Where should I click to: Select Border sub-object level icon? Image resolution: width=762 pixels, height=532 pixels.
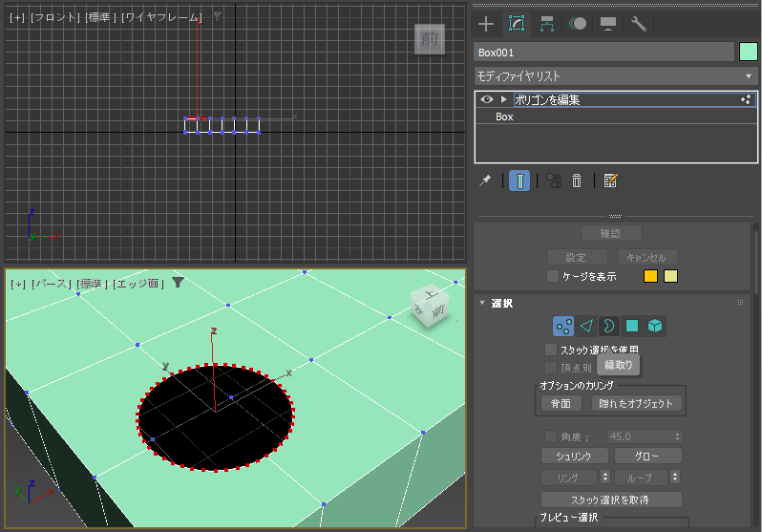(609, 326)
